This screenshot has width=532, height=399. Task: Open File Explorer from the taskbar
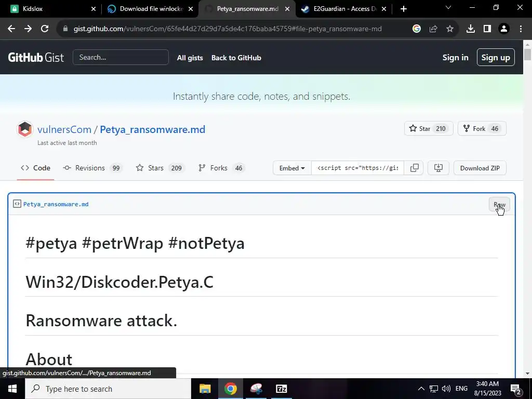pyautogui.click(x=205, y=389)
